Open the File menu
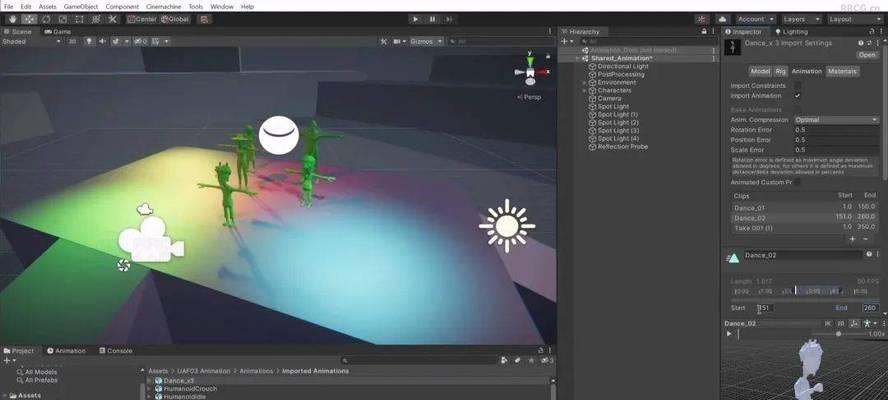The width and height of the screenshot is (888, 400). click(8, 7)
